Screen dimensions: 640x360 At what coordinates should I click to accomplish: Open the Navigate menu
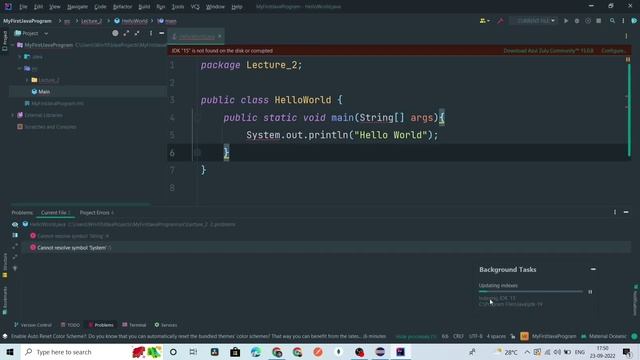click(x=77, y=7)
